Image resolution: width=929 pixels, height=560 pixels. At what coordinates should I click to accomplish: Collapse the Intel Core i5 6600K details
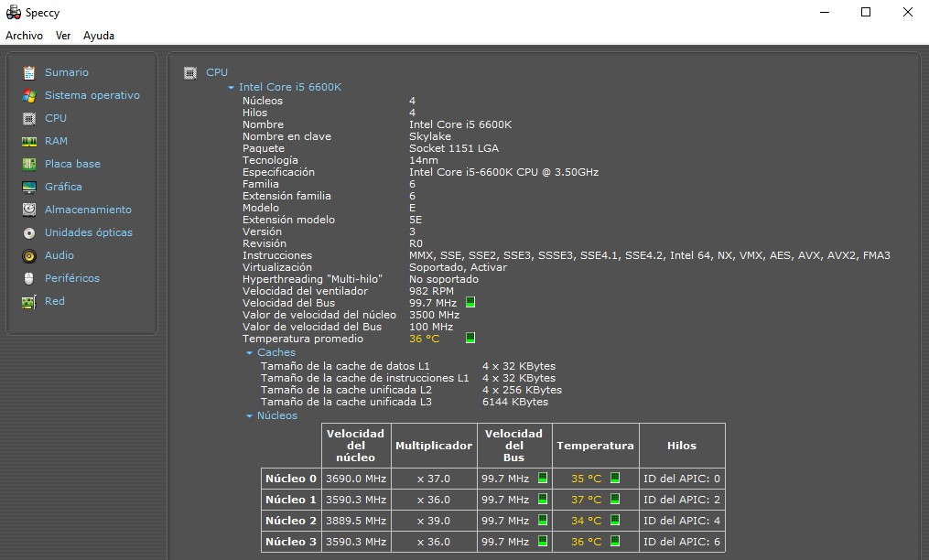[232, 87]
